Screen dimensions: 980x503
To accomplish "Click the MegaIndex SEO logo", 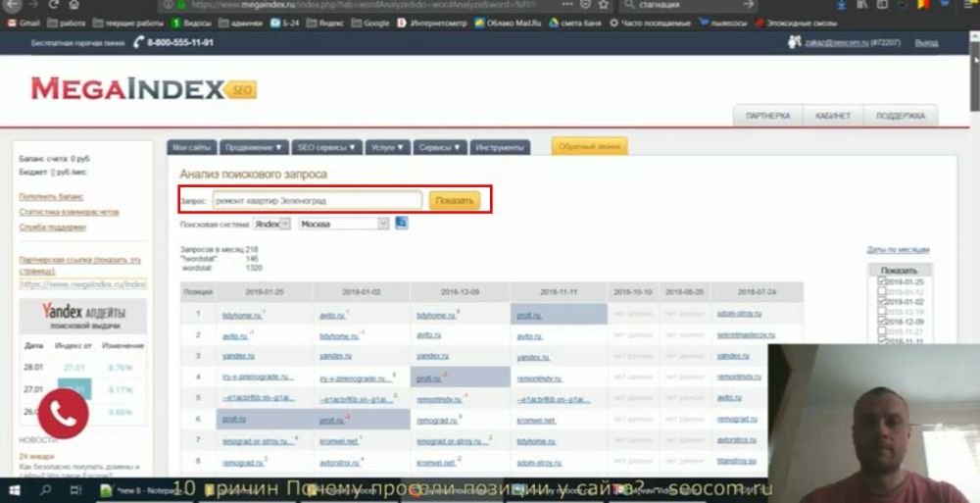I will (142, 90).
